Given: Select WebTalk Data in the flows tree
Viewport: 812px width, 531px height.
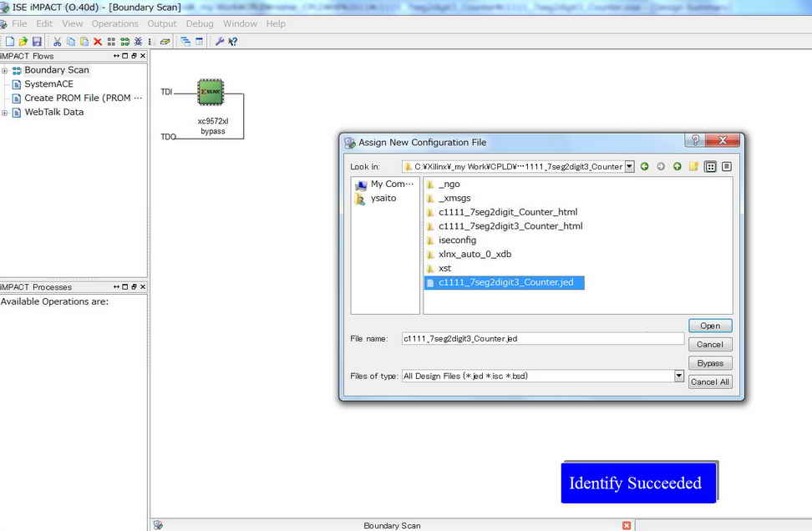Looking at the screenshot, I should point(53,112).
